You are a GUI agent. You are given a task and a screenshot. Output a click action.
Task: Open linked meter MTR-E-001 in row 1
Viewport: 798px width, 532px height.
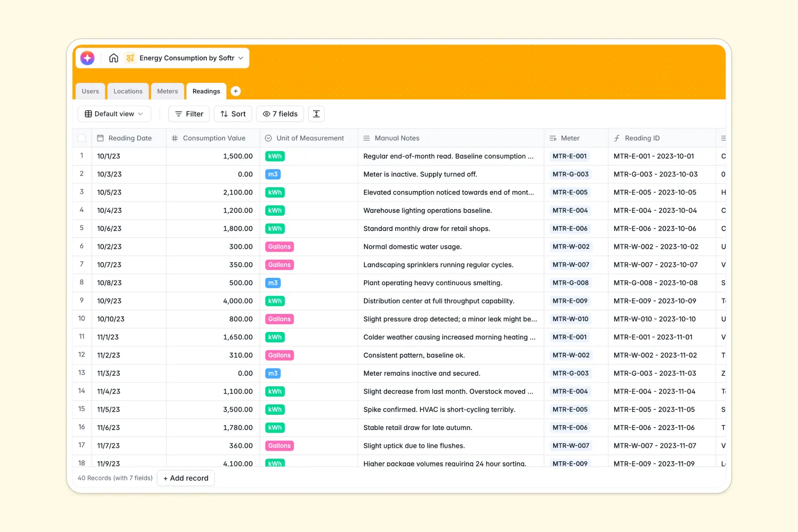coord(569,156)
